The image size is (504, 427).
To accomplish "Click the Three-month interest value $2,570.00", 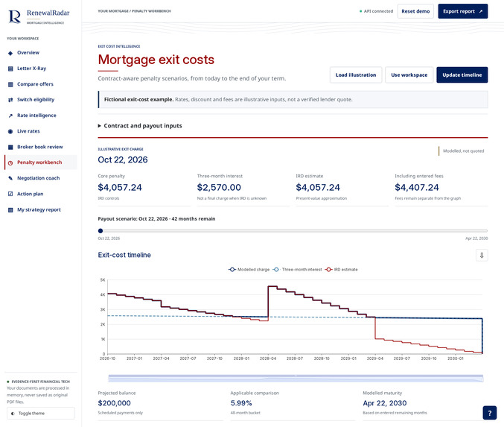I will (219, 188).
